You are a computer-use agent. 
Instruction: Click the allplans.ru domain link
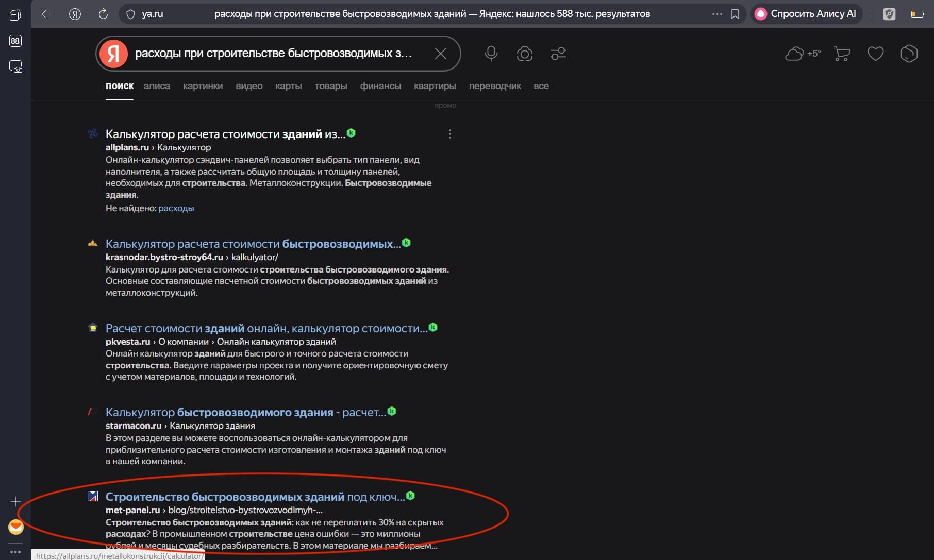[x=127, y=147]
